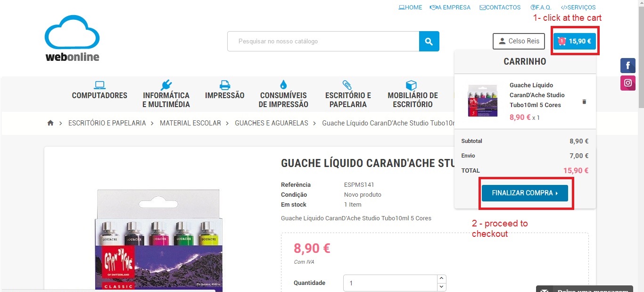Click the FINALIZAR COMPRA button
This screenshot has width=644, height=292.
(525, 193)
